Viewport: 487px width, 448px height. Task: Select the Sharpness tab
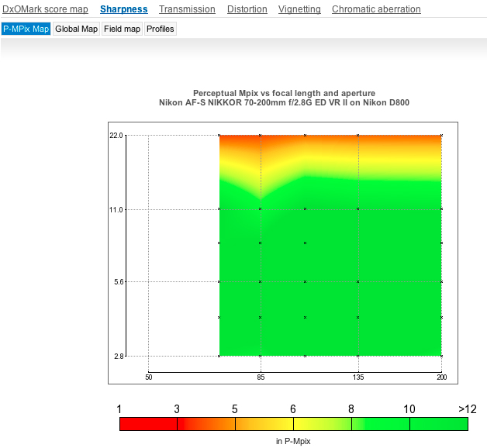[x=123, y=9]
